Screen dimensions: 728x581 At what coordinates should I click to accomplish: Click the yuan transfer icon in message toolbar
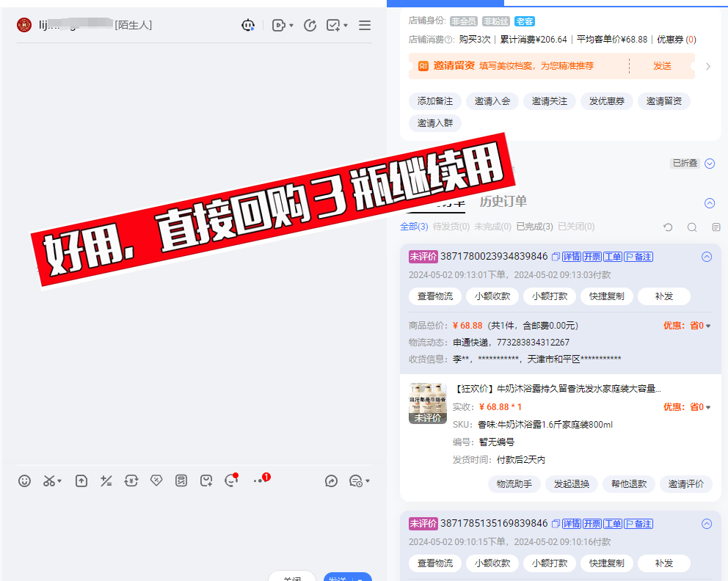click(x=131, y=480)
